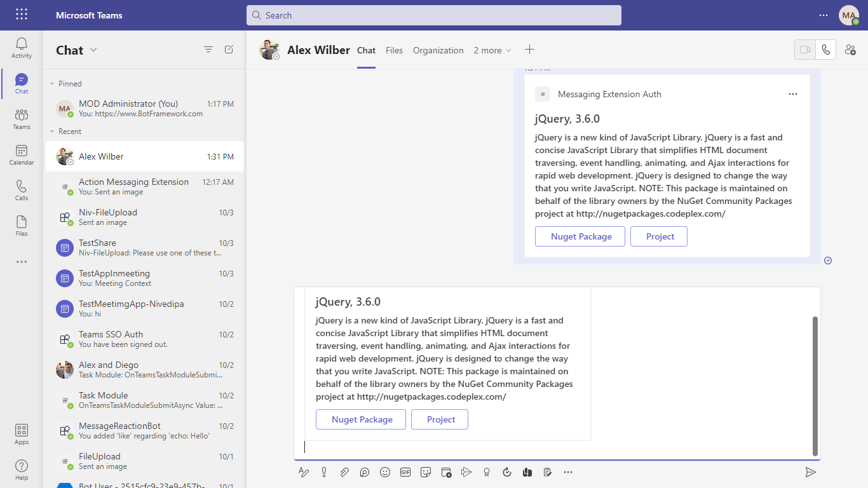Image resolution: width=868 pixels, height=488 pixels.
Task: Send the message with the arrow icon
Action: (x=810, y=472)
